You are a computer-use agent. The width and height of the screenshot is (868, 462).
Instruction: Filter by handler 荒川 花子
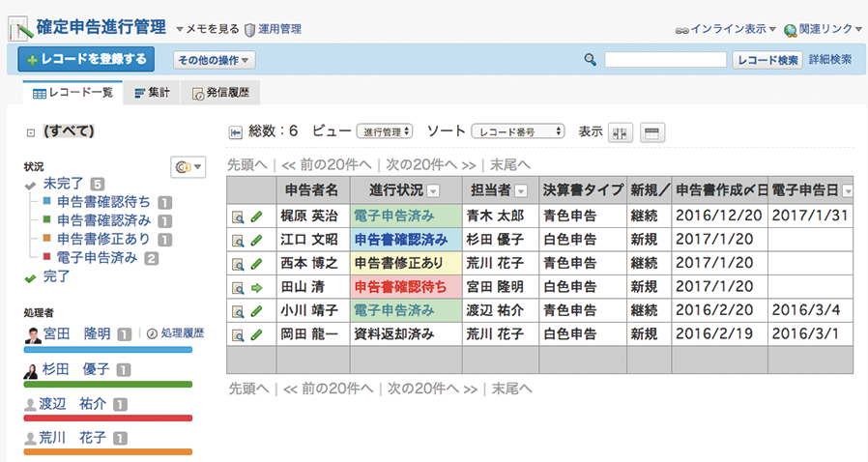point(72,438)
